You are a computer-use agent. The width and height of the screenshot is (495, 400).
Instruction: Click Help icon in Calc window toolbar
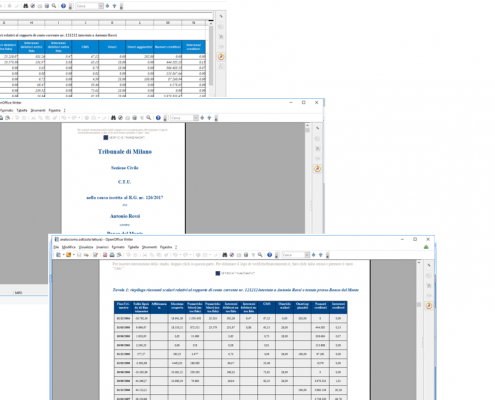[x=63, y=6]
